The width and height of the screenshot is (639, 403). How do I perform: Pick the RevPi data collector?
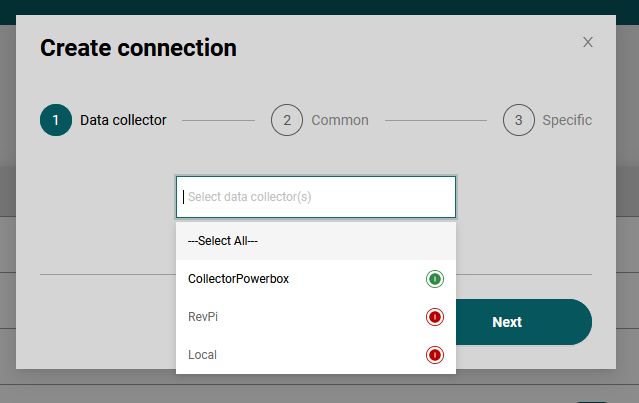tap(203, 317)
